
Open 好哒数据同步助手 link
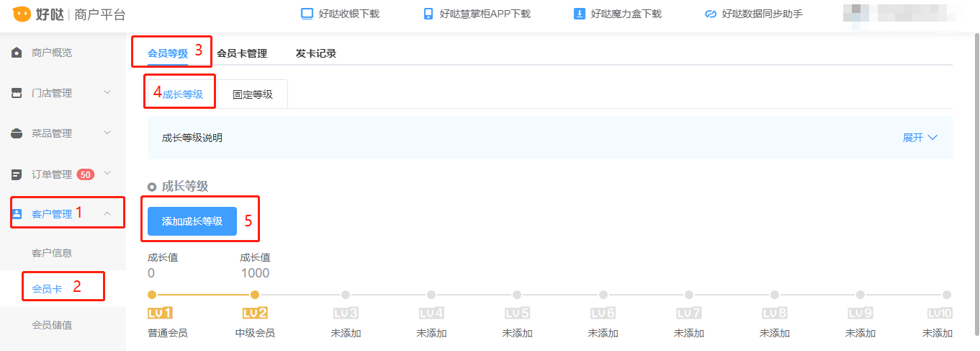(753, 14)
